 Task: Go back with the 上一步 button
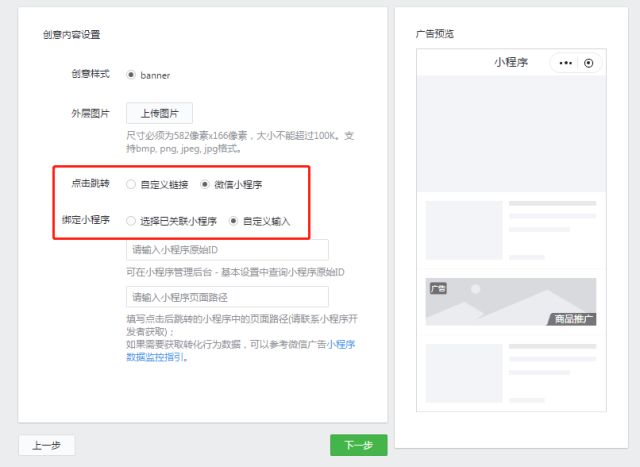46,445
